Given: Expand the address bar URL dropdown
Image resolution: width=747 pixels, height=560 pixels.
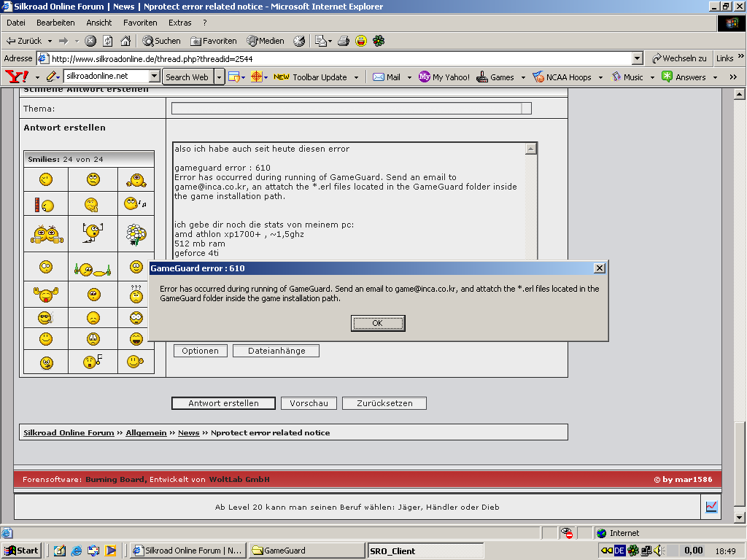Looking at the screenshot, I should tap(637, 58).
